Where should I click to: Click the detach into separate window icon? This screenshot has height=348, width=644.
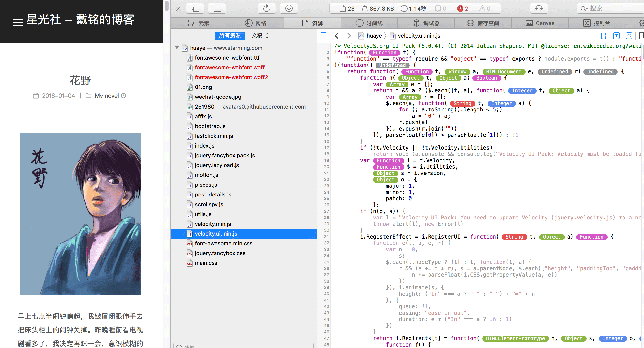(x=195, y=9)
